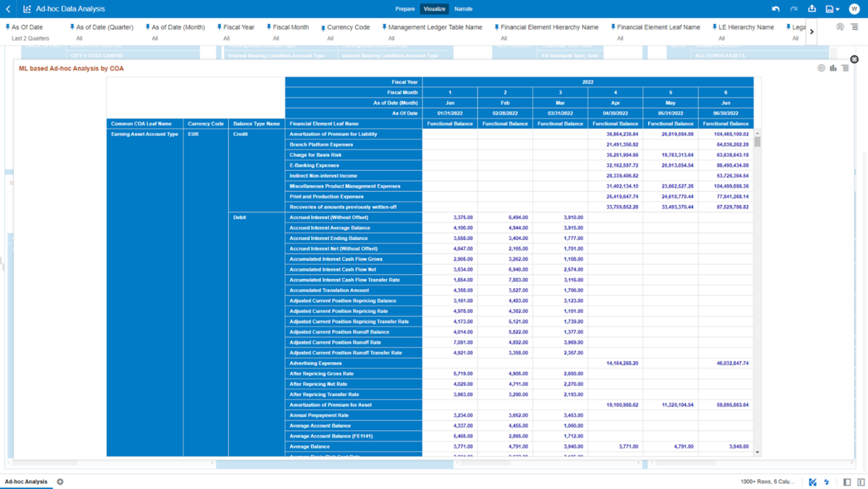Open the visualization menu icon
868x489 pixels.
click(x=845, y=68)
